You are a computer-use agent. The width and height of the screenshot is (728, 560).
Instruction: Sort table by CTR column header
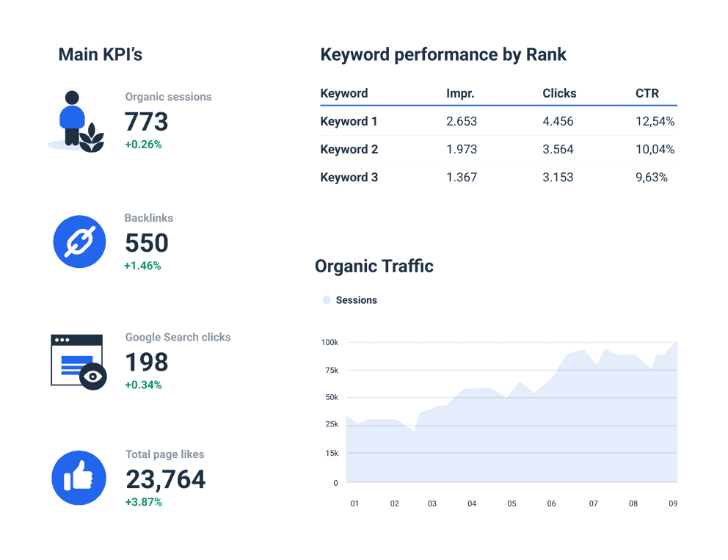pyautogui.click(x=647, y=93)
